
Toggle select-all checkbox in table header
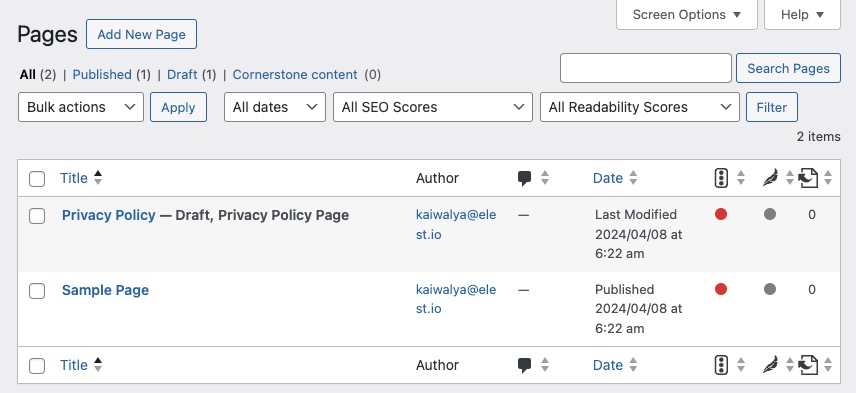point(37,178)
